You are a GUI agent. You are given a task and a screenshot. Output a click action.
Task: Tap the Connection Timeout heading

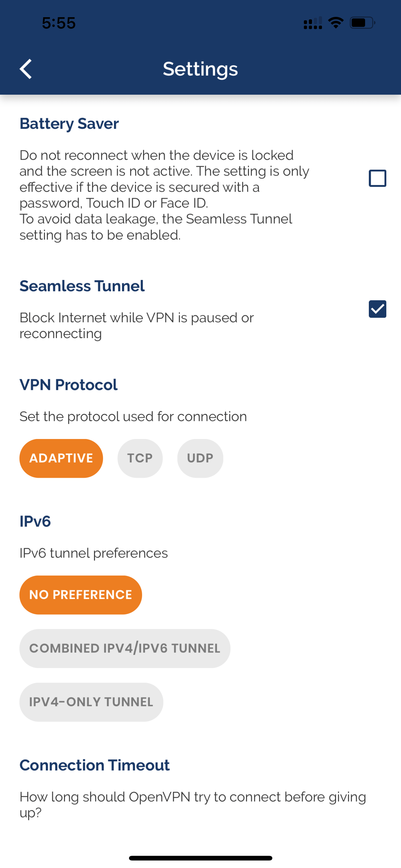click(94, 765)
